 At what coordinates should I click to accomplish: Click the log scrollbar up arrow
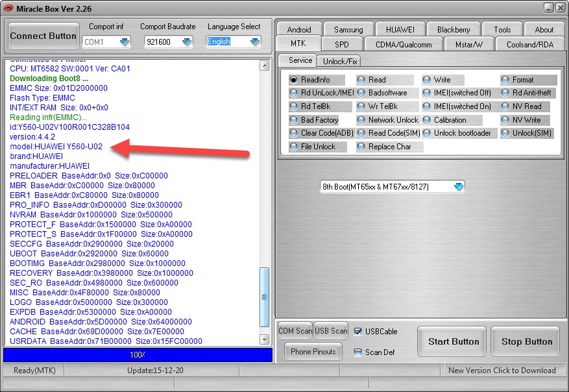265,66
